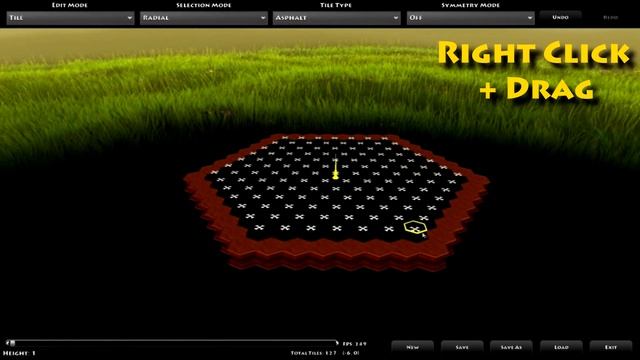Image resolution: width=640 pixels, height=360 pixels.
Task: Open the Tile Type dropdown showing Asphalt
Action: point(337,18)
